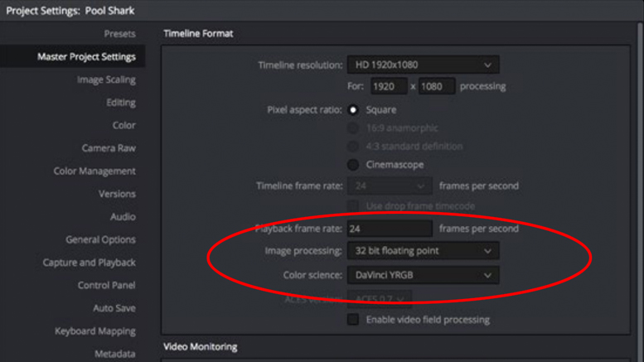Open the Auto Save settings
The width and height of the screenshot is (644, 362).
[114, 308]
